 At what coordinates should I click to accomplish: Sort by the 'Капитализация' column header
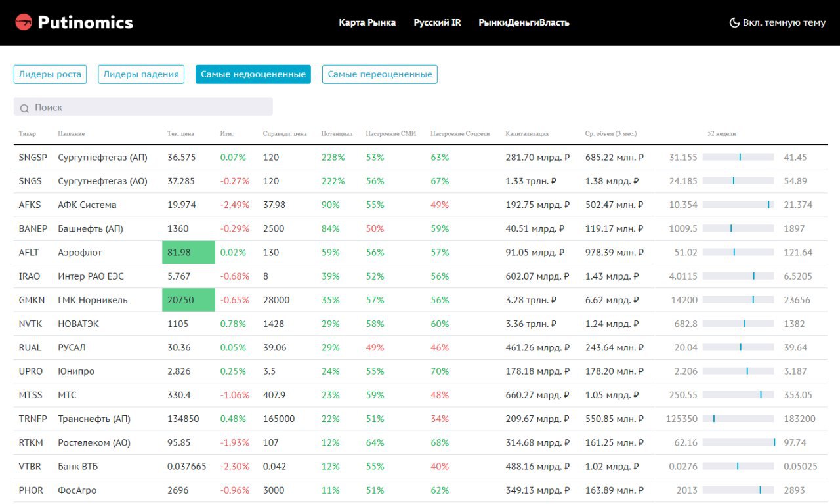[x=527, y=134]
